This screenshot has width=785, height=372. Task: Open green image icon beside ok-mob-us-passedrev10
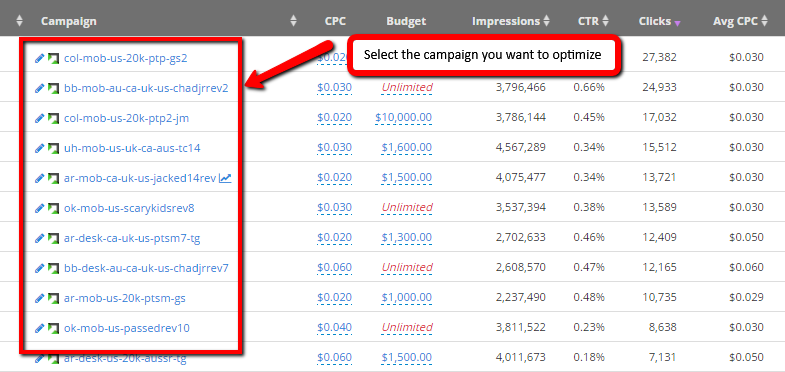pyautogui.click(x=54, y=328)
